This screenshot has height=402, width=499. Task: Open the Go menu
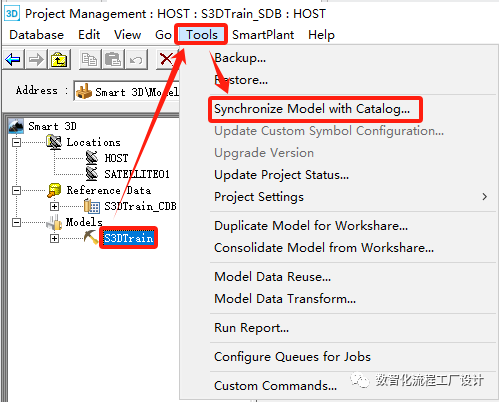(x=163, y=35)
